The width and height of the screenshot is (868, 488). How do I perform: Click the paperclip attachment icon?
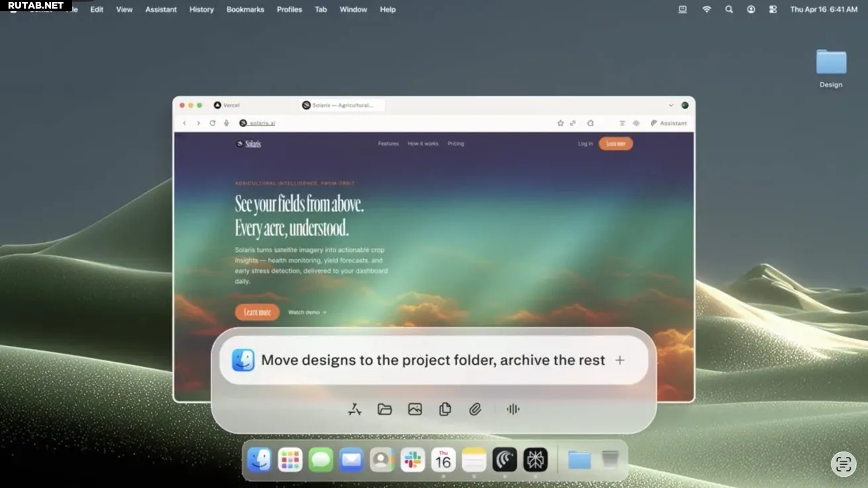pyautogui.click(x=475, y=409)
